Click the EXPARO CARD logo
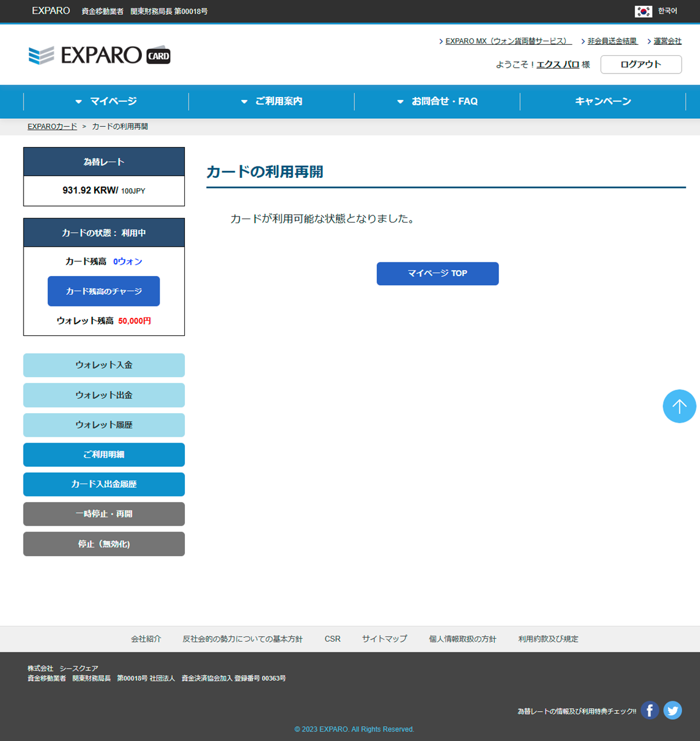Viewport: 700px width, 741px height. click(99, 55)
